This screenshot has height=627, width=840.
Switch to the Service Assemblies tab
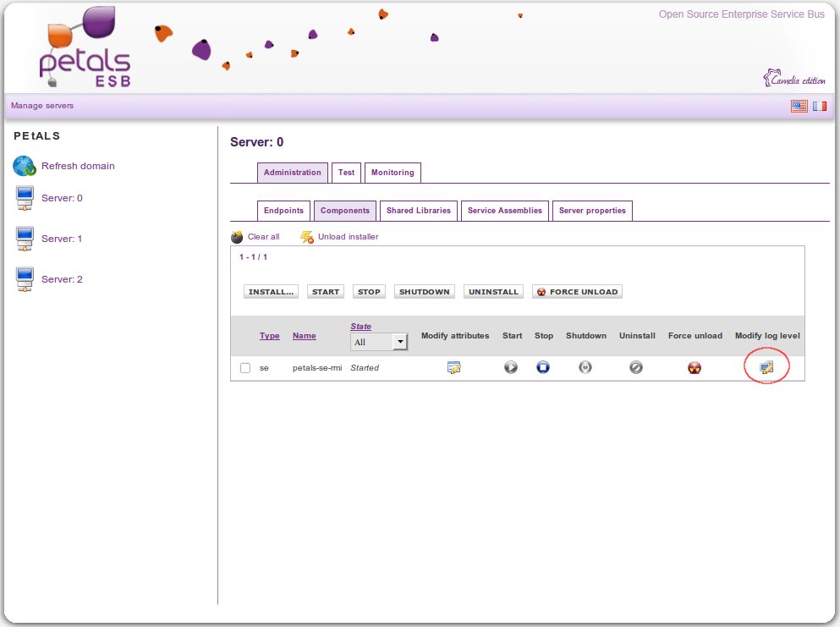point(505,211)
